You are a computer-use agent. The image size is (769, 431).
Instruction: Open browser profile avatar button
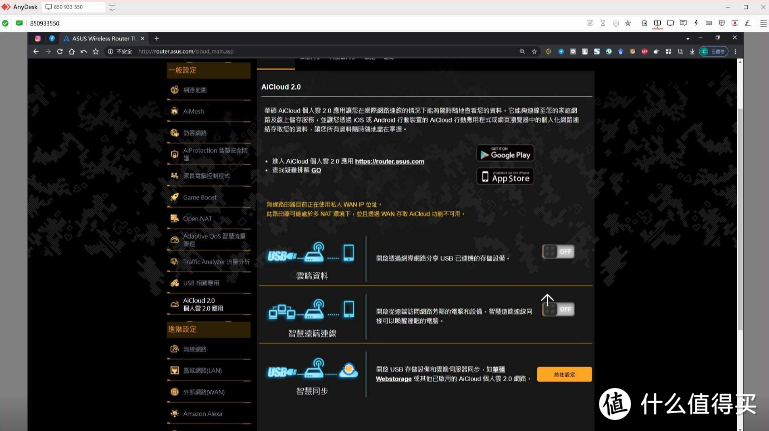(714, 51)
